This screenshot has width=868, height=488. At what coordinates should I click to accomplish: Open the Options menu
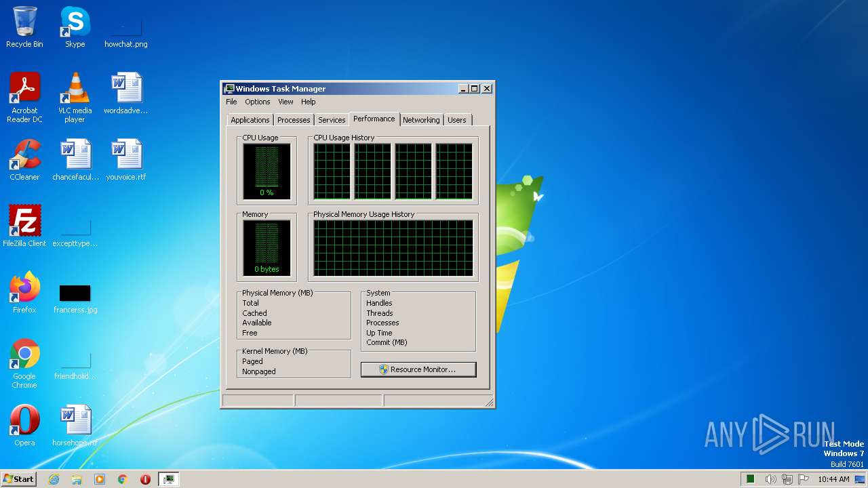(x=258, y=102)
